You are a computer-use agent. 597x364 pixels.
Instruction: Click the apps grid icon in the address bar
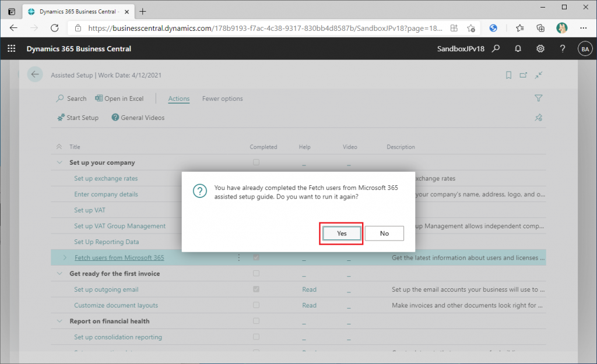point(454,28)
